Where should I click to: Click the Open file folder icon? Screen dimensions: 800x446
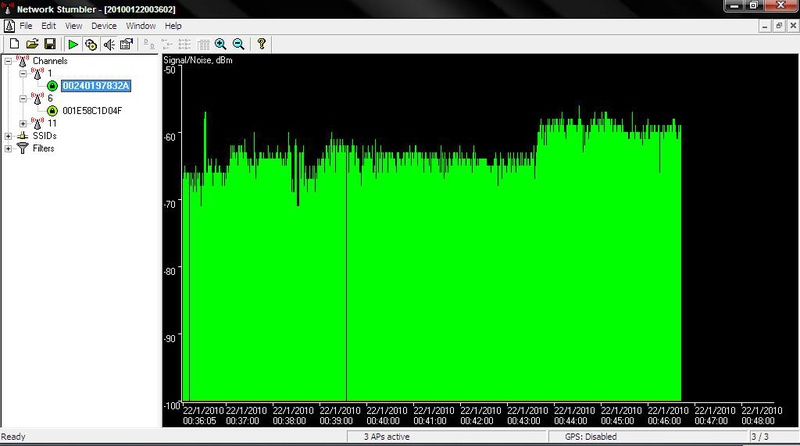[x=31, y=44]
